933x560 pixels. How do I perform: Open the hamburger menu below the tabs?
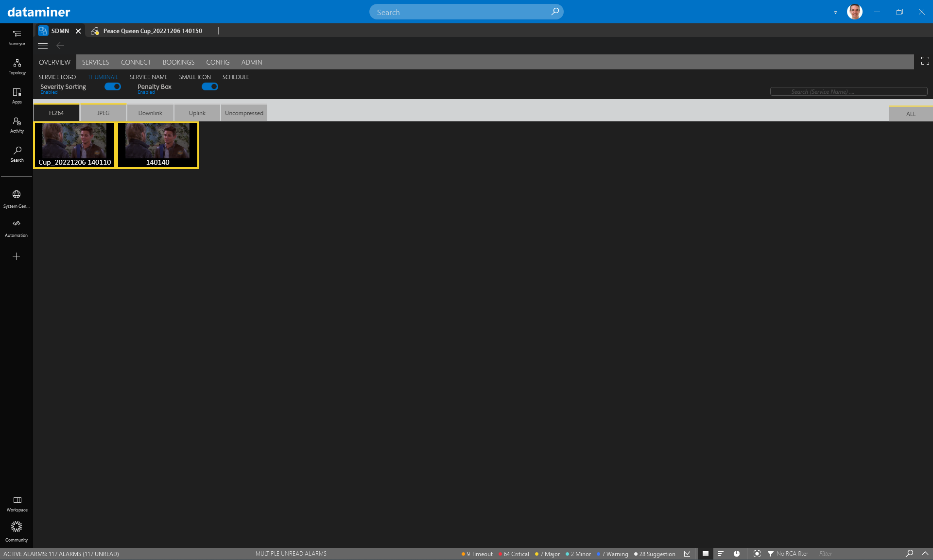(43, 46)
